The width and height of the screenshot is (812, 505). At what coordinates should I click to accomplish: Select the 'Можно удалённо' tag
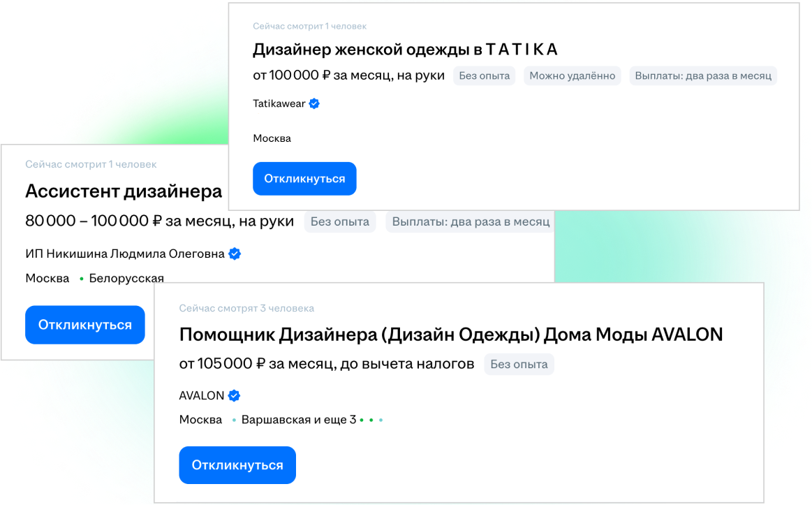click(x=572, y=76)
